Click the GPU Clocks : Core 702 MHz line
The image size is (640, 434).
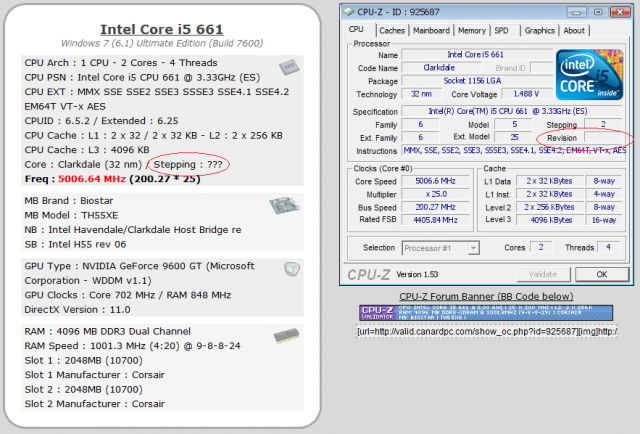click(128, 295)
